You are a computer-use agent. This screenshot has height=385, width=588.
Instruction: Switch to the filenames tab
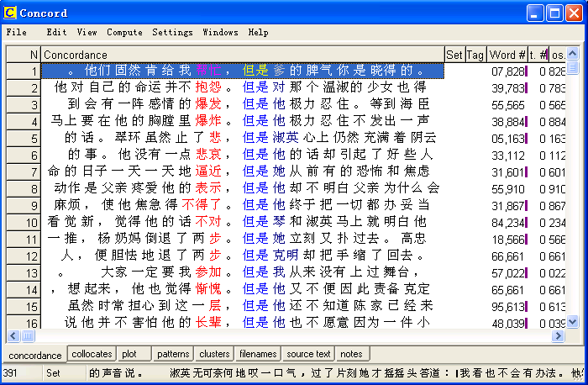(x=258, y=354)
